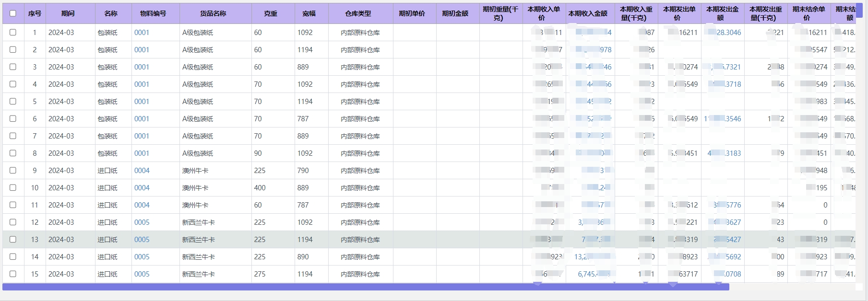The height and width of the screenshot is (301, 868).
Task: Open material number 0005 link in row 12
Action: click(142, 222)
